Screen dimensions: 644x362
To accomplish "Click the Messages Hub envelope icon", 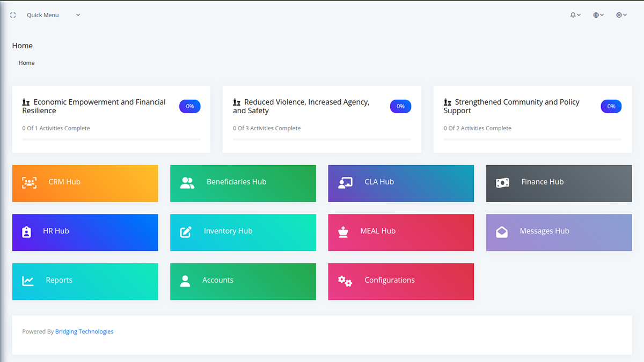I will click(502, 232).
